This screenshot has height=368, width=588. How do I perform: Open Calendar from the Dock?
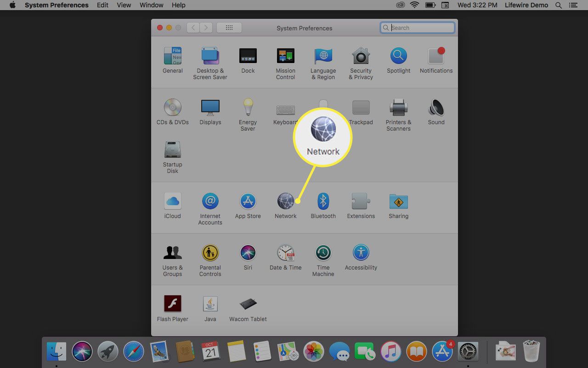pyautogui.click(x=211, y=352)
